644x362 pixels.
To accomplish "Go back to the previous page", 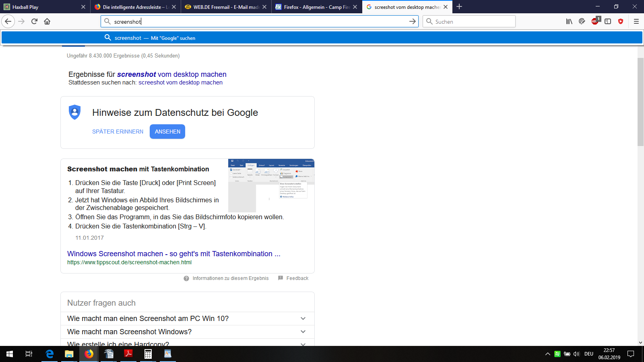I will coord(8,21).
